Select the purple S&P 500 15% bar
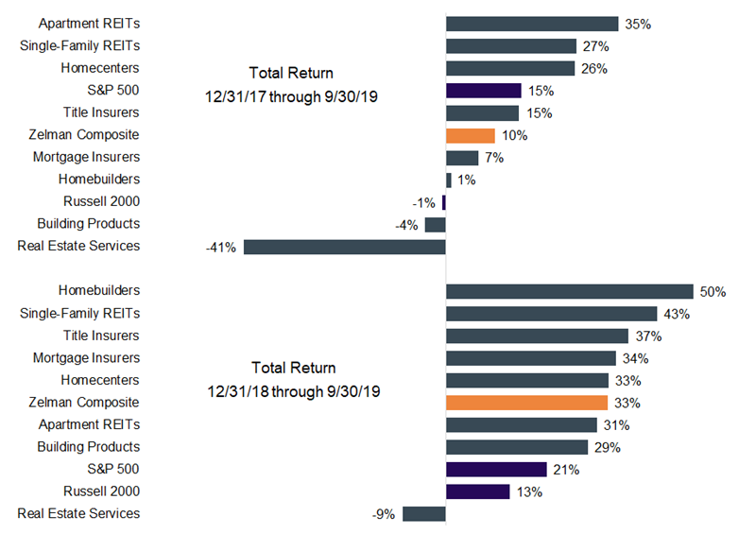The image size is (756, 551). pos(484,91)
